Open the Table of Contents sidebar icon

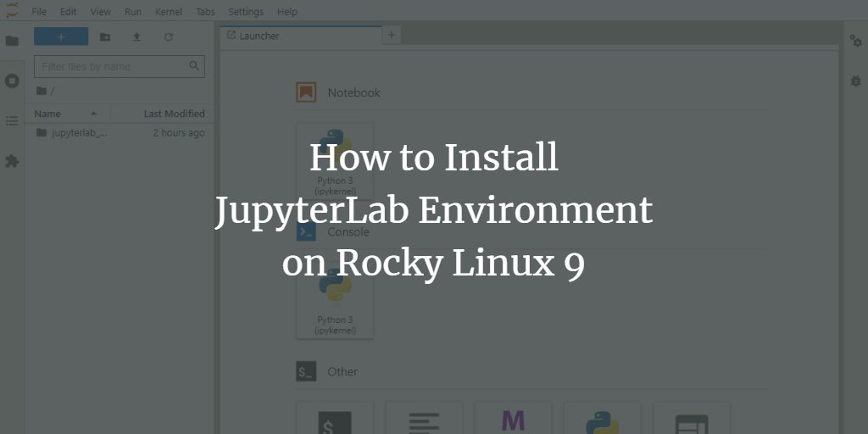pyautogui.click(x=12, y=120)
